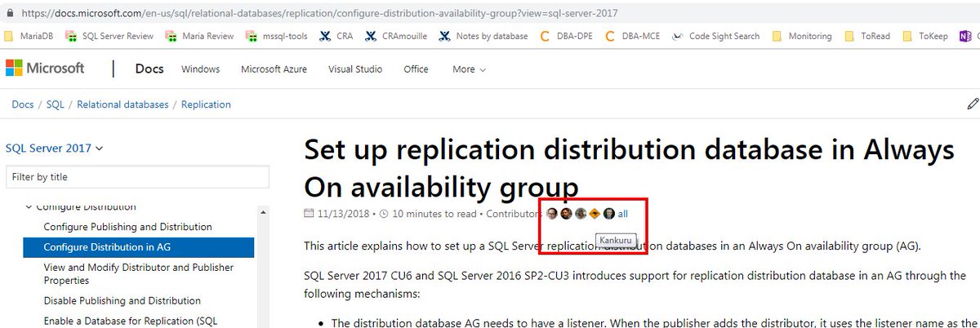Show all contributors via the all link
This screenshot has height=328, width=980.
tap(623, 214)
